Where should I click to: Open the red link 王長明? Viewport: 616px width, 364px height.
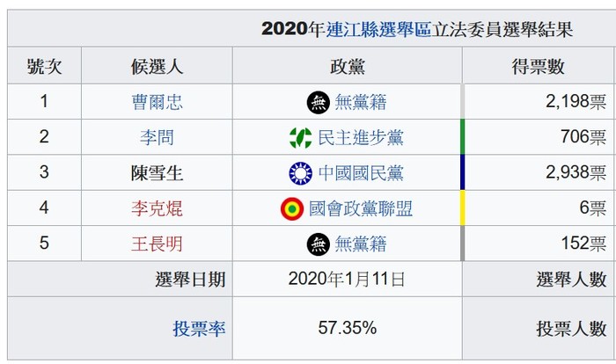157,244
